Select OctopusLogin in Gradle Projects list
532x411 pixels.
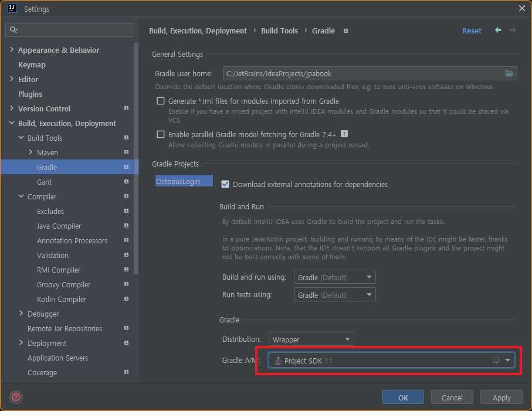coord(184,181)
